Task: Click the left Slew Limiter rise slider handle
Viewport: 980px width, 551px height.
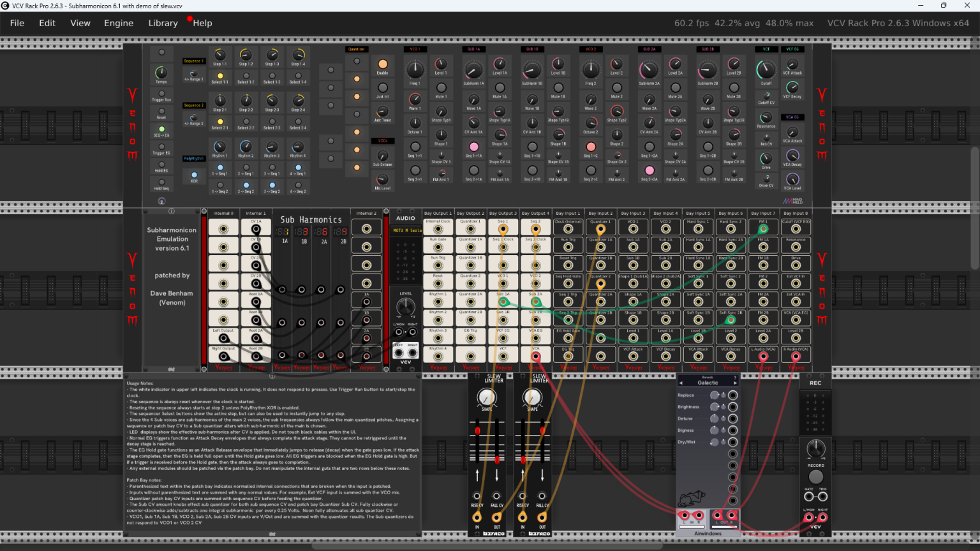Action: [477, 431]
